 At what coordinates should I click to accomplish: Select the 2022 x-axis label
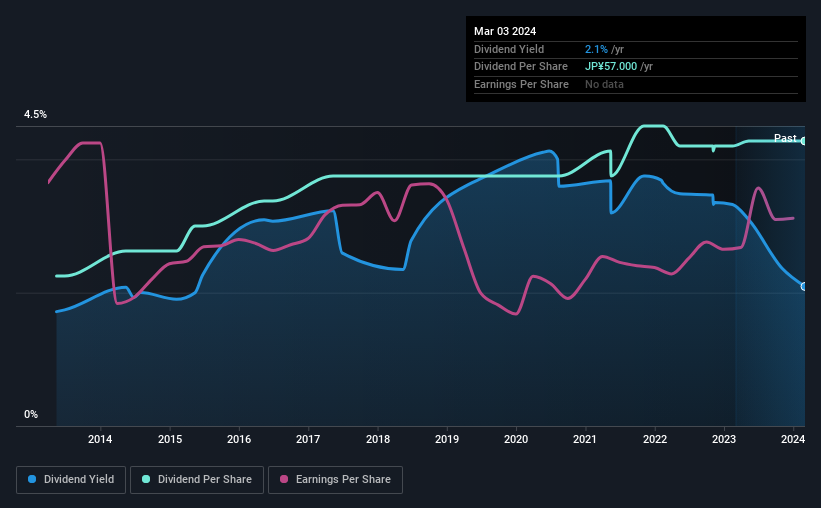pyautogui.click(x=654, y=439)
